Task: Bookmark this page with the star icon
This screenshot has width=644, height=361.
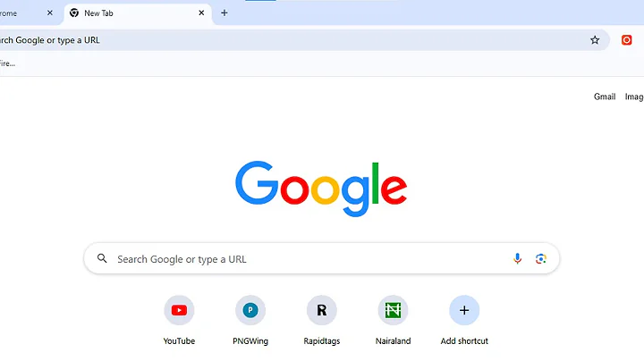Action: point(595,40)
